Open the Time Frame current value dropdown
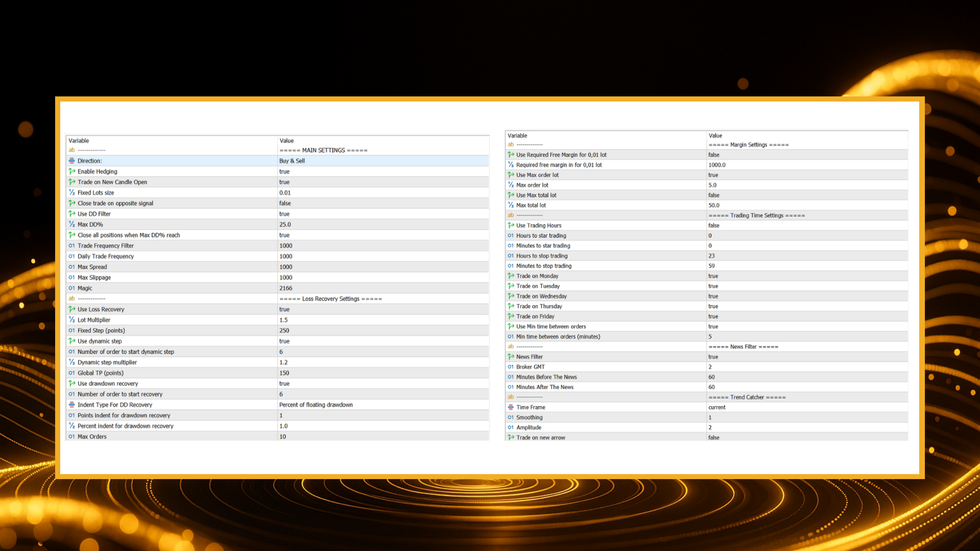Image resolution: width=980 pixels, height=551 pixels. click(717, 407)
